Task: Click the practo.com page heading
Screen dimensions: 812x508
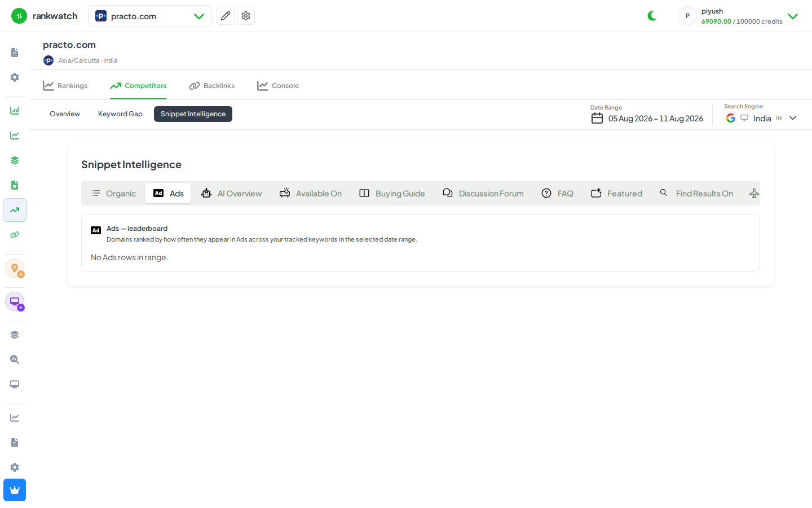Action: 69,45
